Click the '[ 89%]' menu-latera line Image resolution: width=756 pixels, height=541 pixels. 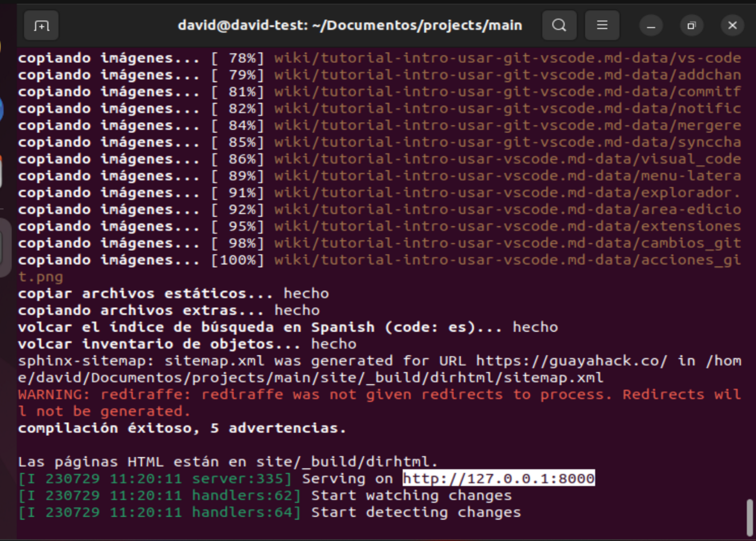pyautogui.click(x=379, y=176)
